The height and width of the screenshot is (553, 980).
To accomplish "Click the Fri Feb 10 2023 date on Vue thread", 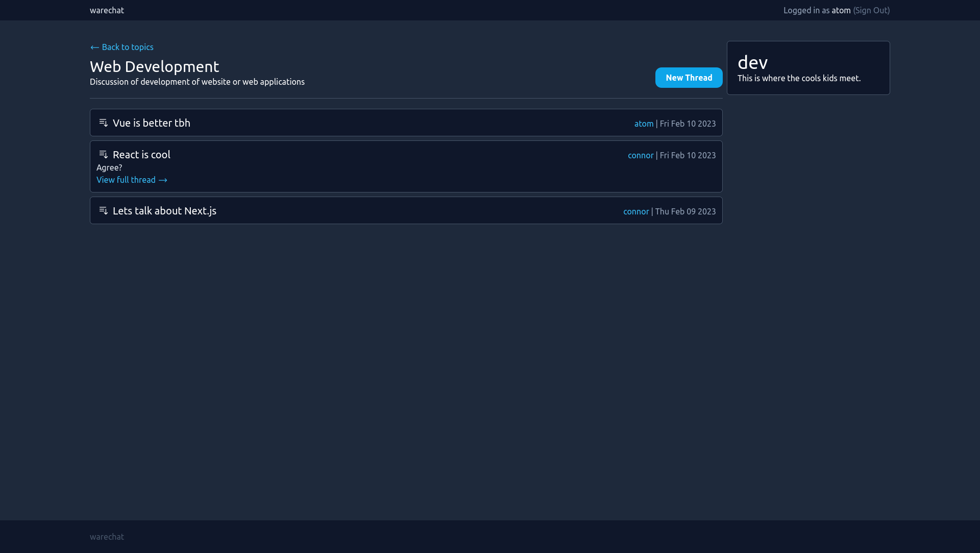I will pyautogui.click(x=688, y=124).
